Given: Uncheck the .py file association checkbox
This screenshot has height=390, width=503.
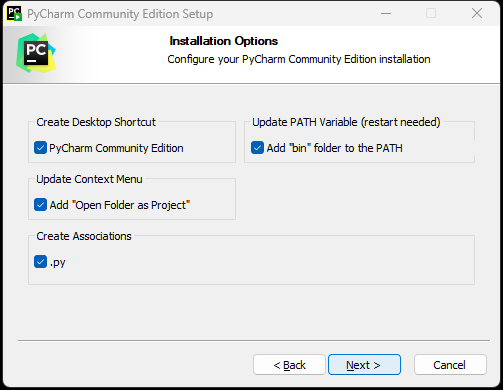Looking at the screenshot, I should point(40,262).
